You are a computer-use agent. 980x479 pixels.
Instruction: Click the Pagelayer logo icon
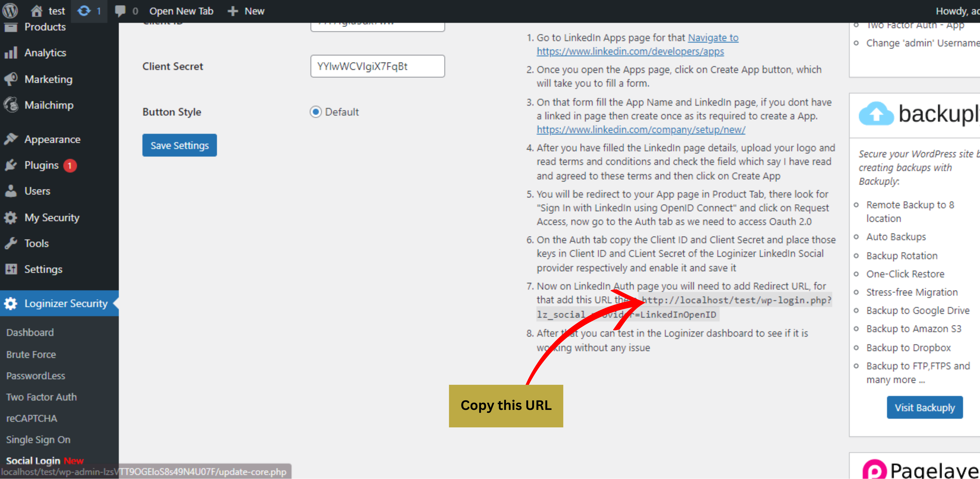pos(875,469)
